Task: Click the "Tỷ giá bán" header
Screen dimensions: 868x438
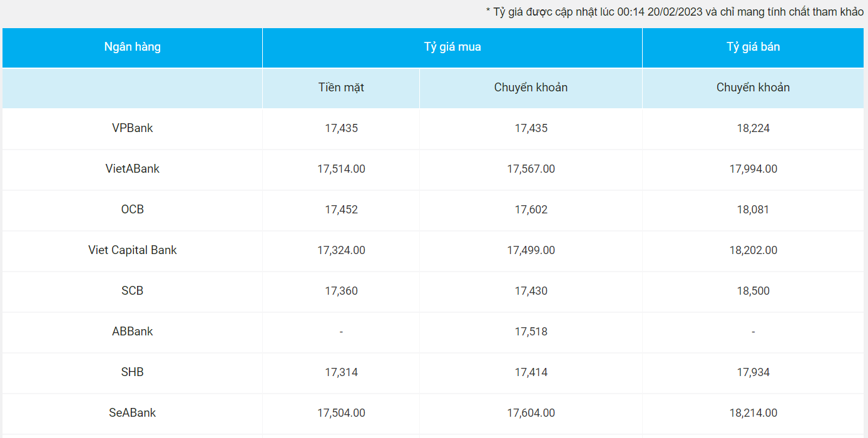Action: coord(753,47)
